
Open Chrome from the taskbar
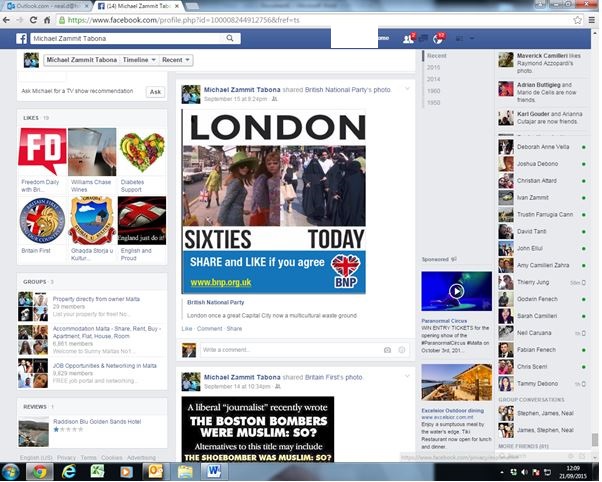click(x=39, y=471)
